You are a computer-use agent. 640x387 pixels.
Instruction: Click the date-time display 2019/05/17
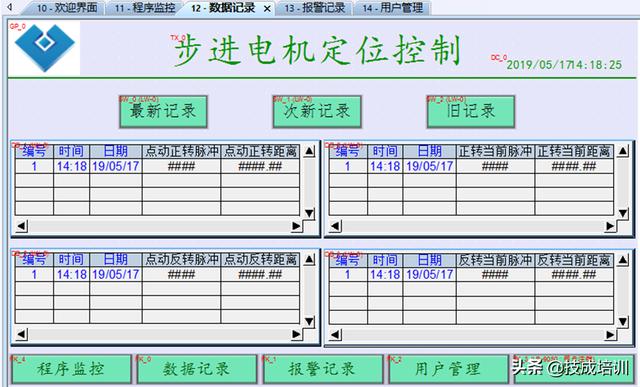click(564, 64)
